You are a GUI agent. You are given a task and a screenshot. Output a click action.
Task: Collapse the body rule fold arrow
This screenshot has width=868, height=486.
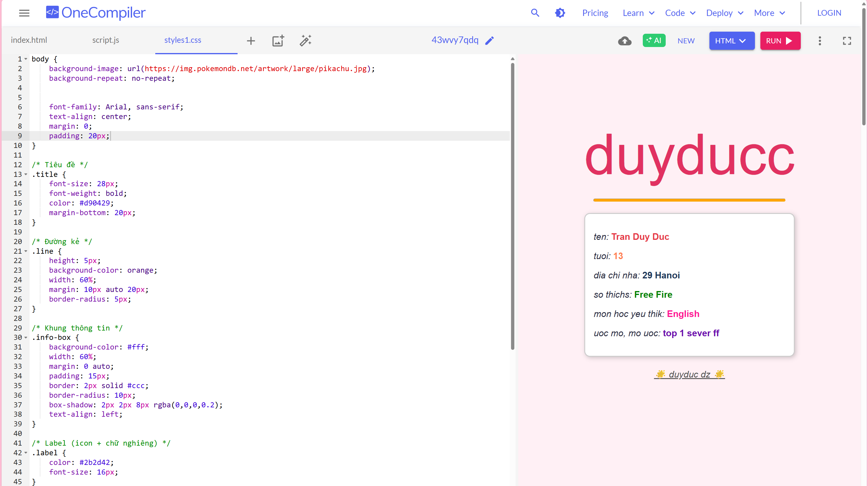[26, 59]
